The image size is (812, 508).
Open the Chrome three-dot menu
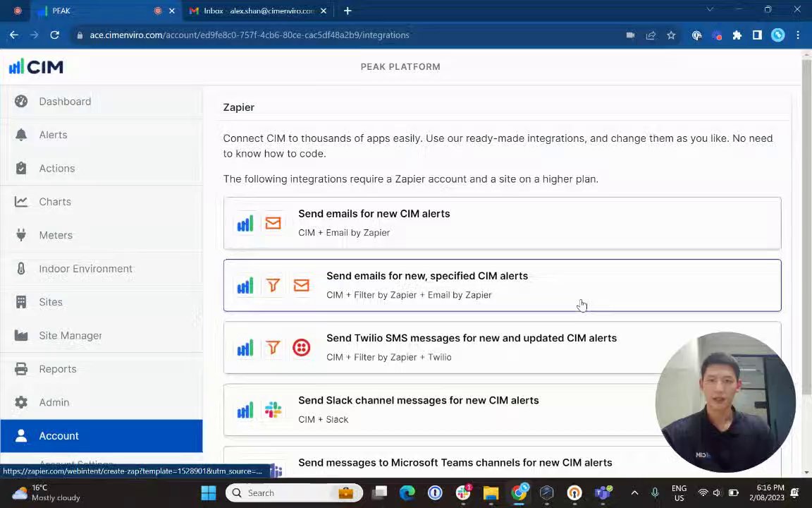click(x=798, y=35)
